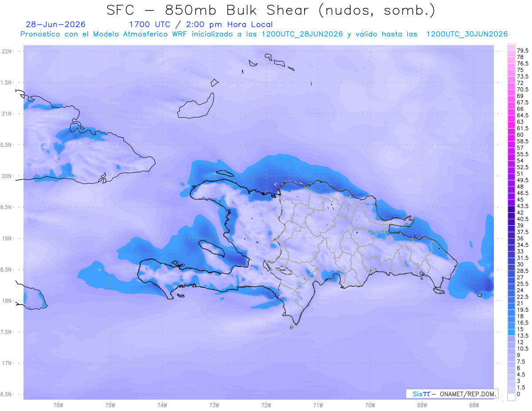Image resolution: width=532 pixels, height=411 pixels.
Task: Click the '74W' longitude label
Action: coord(162,405)
